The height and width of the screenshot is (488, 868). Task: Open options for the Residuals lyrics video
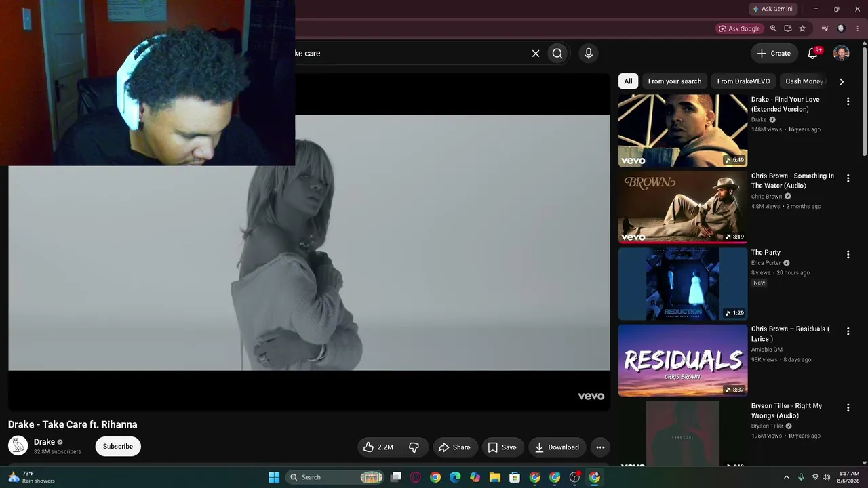click(x=848, y=331)
